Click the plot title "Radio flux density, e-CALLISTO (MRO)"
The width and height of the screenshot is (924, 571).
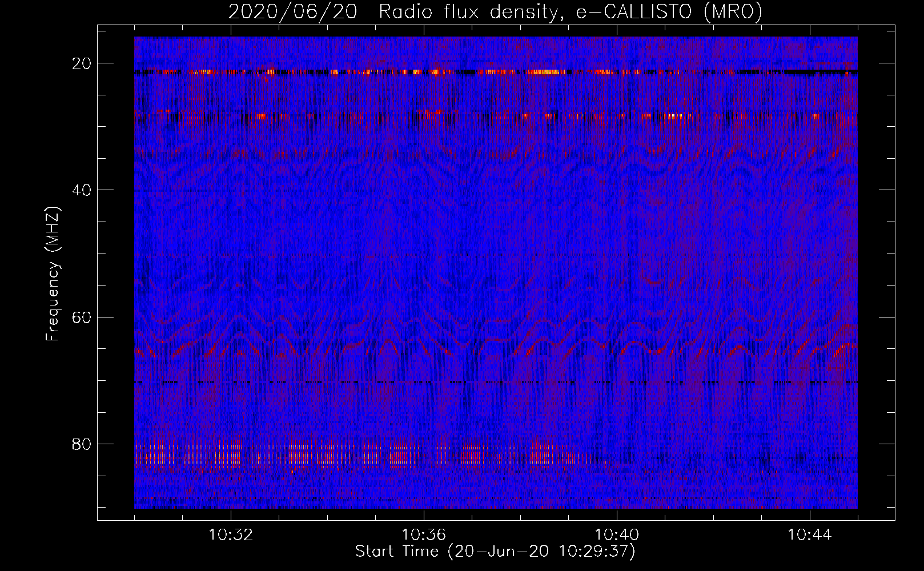point(571,11)
